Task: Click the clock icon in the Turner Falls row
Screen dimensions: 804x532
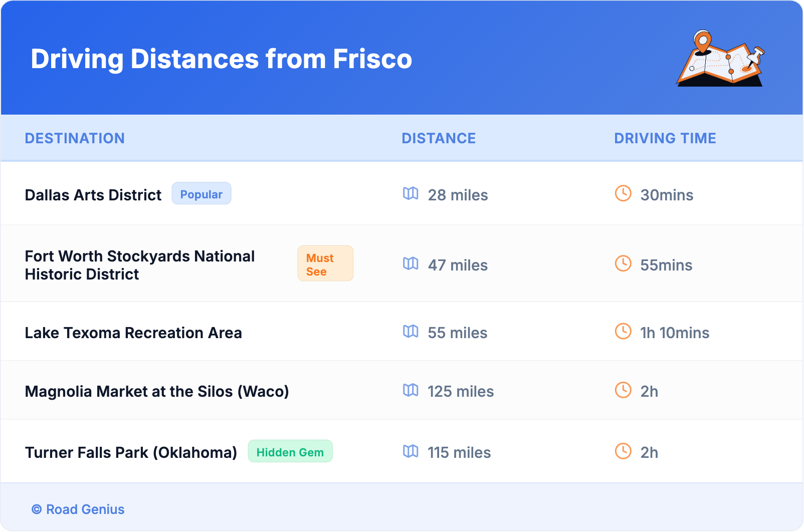Action: point(623,451)
